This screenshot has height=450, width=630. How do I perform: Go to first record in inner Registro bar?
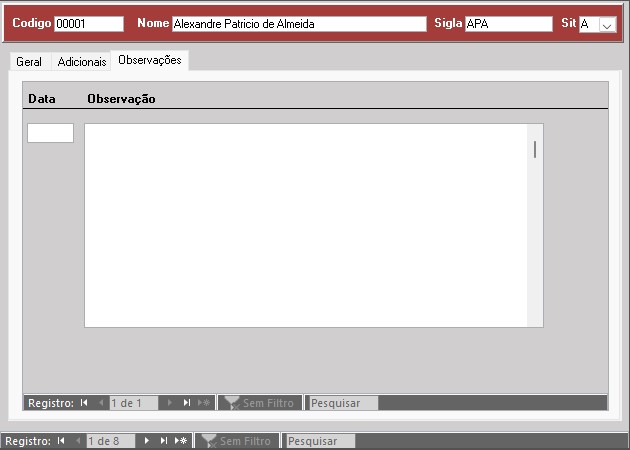coord(84,403)
